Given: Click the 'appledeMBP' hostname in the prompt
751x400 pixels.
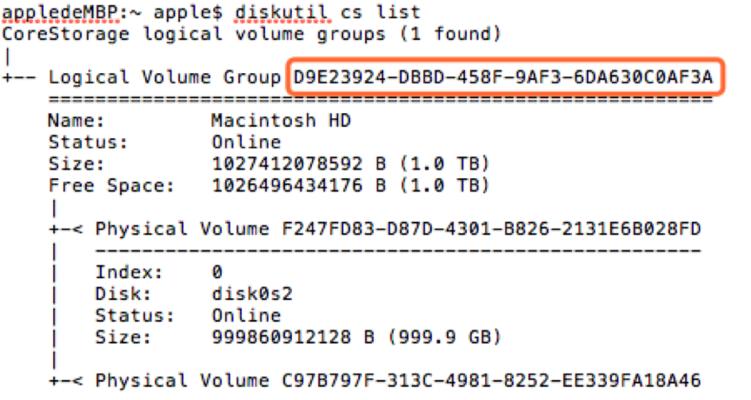Looking at the screenshot, I should pos(60,12).
